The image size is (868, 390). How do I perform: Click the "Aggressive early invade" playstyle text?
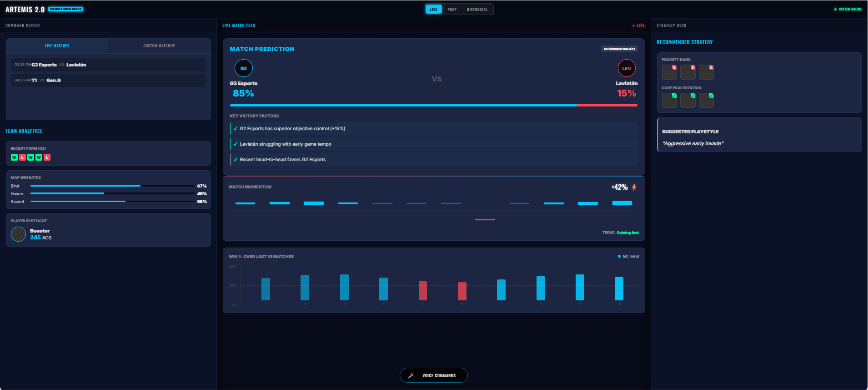[x=693, y=143]
